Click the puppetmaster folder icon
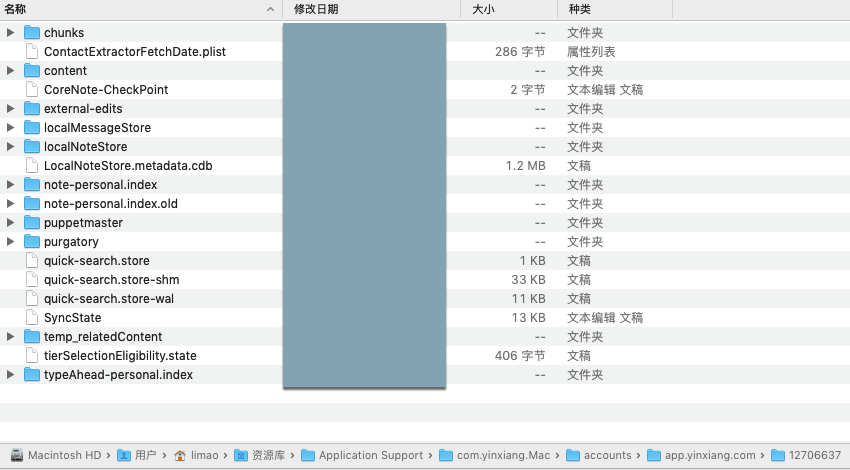The height and width of the screenshot is (470, 850). (x=32, y=222)
